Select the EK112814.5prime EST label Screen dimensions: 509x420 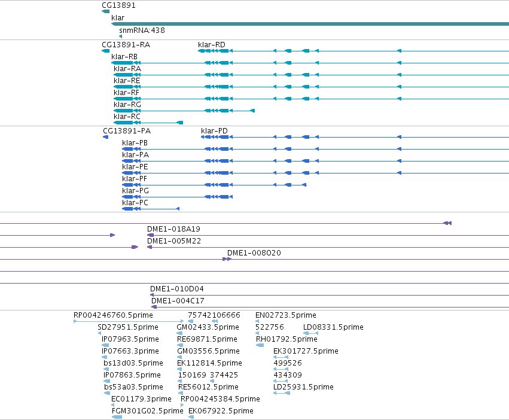[x=209, y=363]
